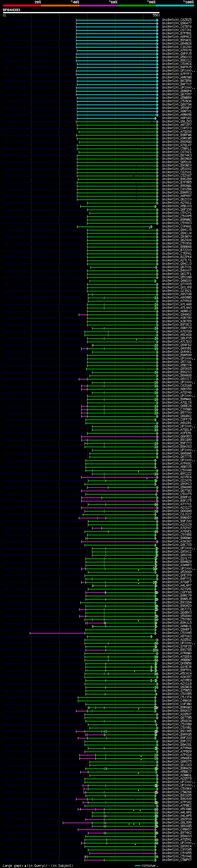197x868 pixels.
Task: Open label UniRef100_B9HFX1
Action: click(177, 498)
